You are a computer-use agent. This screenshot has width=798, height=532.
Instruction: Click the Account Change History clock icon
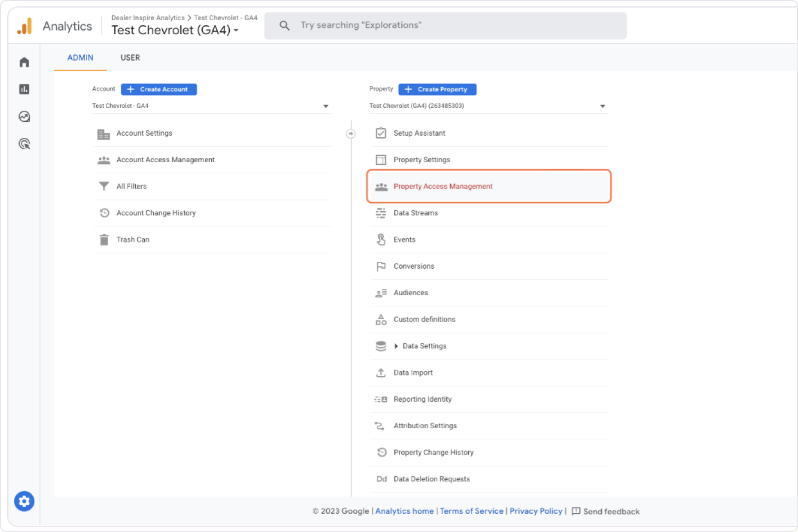coord(104,213)
